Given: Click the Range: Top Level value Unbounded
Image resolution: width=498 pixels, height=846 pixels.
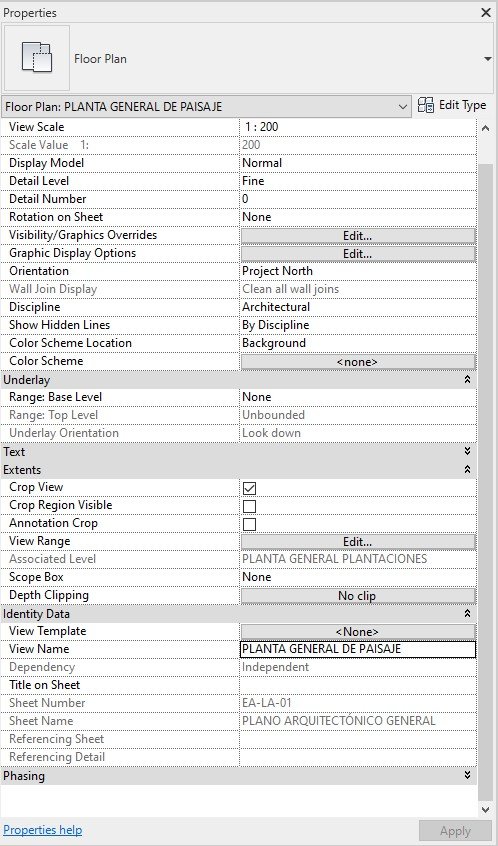Looking at the screenshot, I should pyautogui.click(x=273, y=415).
